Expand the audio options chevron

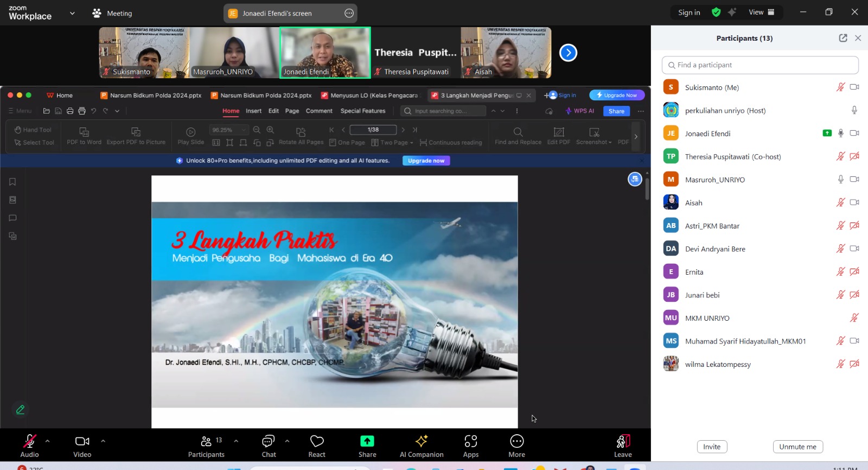48,441
